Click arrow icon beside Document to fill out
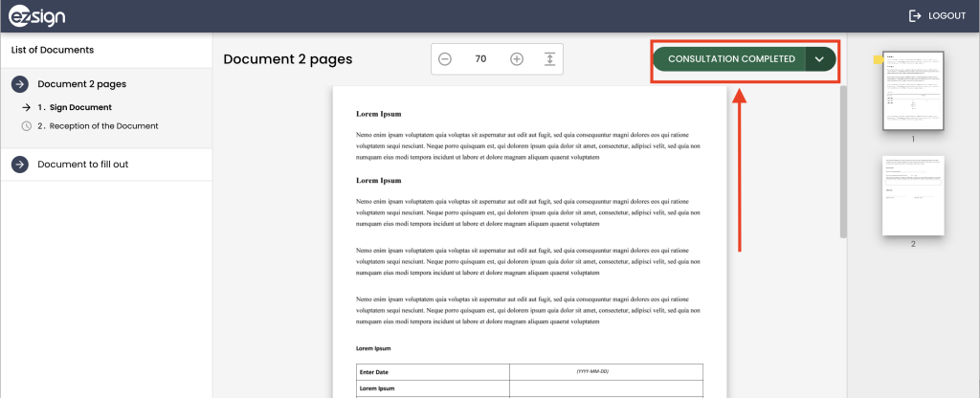This screenshot has width=980, height=398. click(x=19, y=165)
